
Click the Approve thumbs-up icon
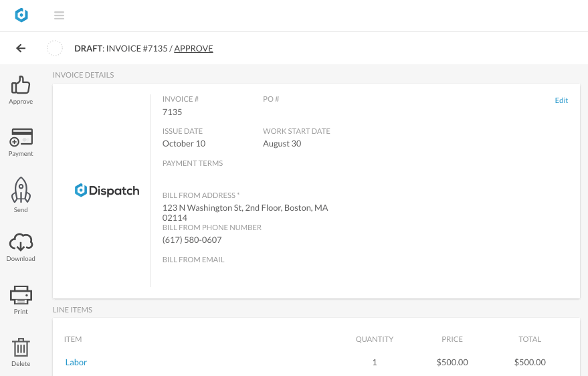(x=21, y=85)
